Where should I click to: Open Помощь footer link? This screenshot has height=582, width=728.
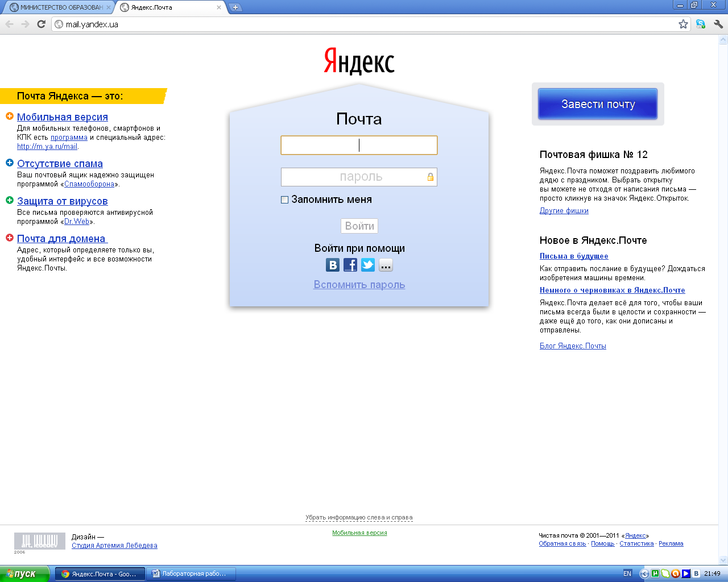(x=603, y=544)
